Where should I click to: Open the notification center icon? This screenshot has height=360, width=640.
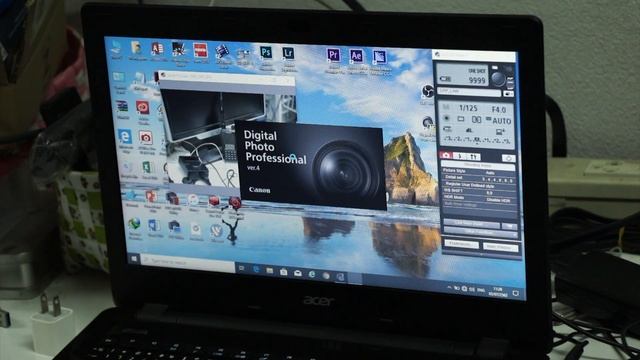pos(516,293)
